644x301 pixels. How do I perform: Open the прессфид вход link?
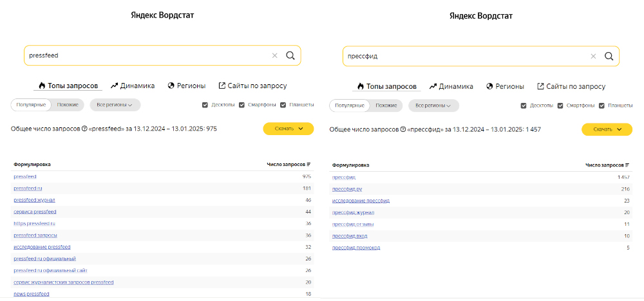(350, 236)
